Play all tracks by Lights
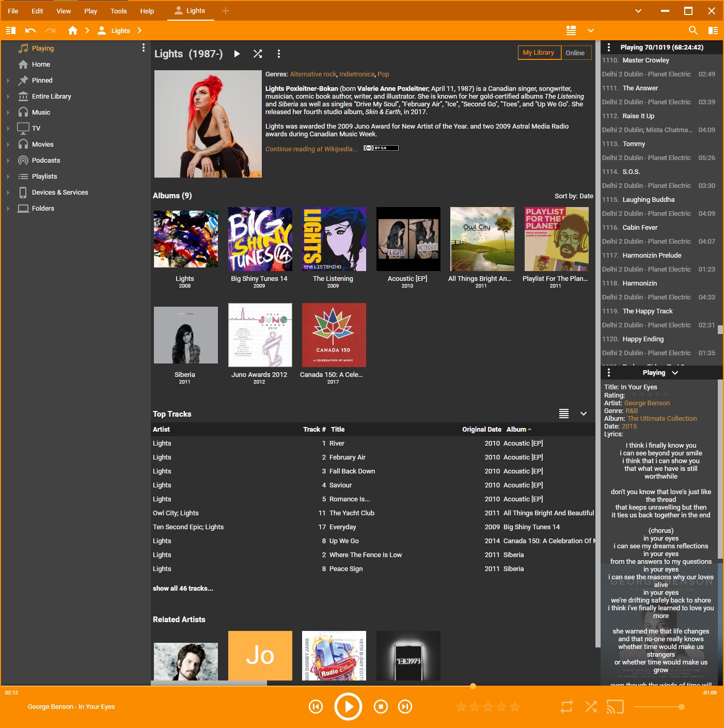 click(x=237, y=54)
